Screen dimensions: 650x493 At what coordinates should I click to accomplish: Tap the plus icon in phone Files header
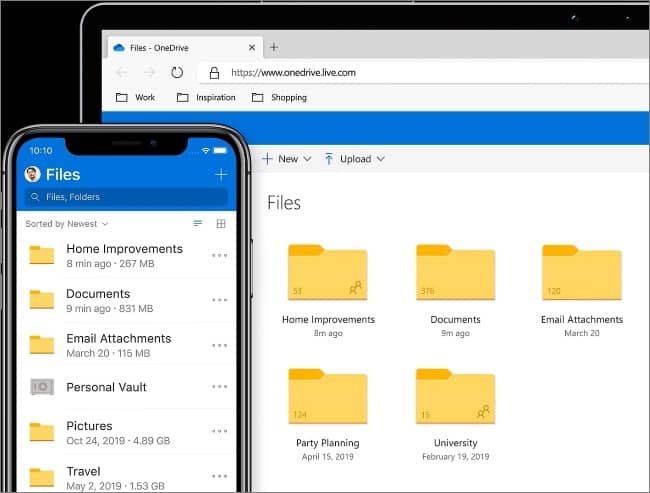click(x=221, y=175)
